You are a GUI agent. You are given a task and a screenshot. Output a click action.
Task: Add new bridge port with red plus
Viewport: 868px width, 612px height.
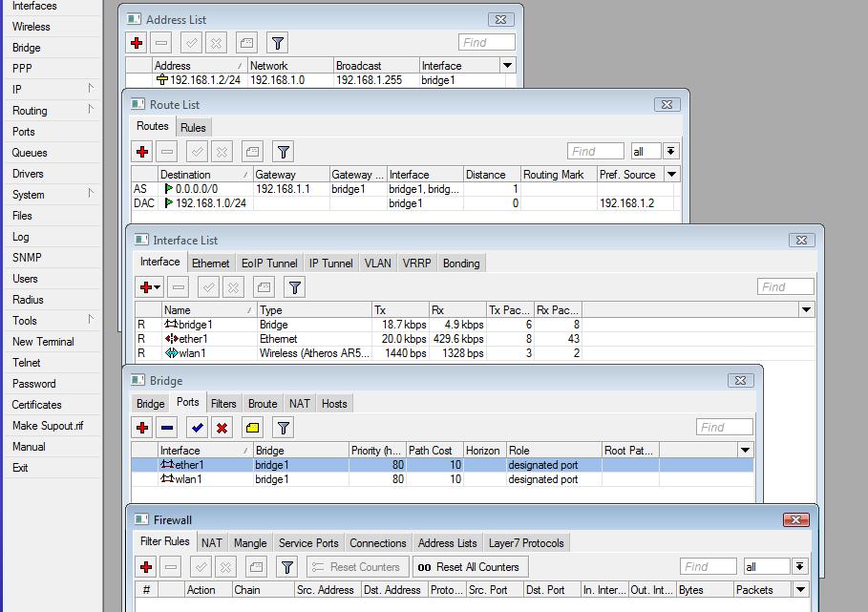[142, 428]
